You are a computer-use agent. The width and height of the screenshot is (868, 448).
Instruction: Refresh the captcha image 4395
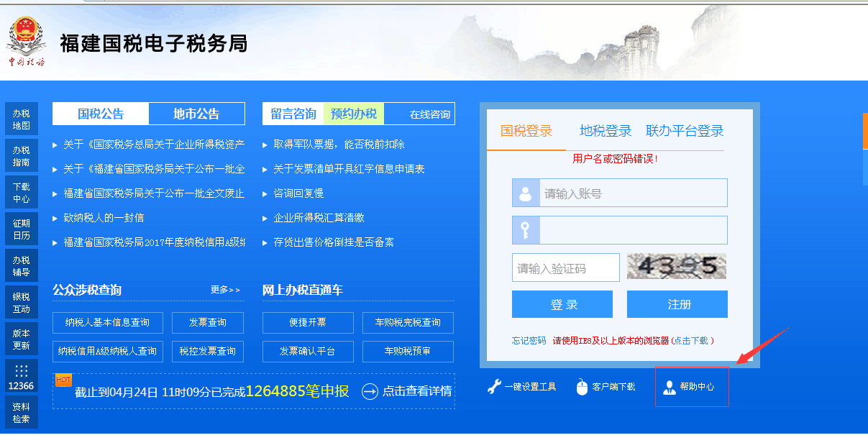pyautogui.click(x=676, y=267)
